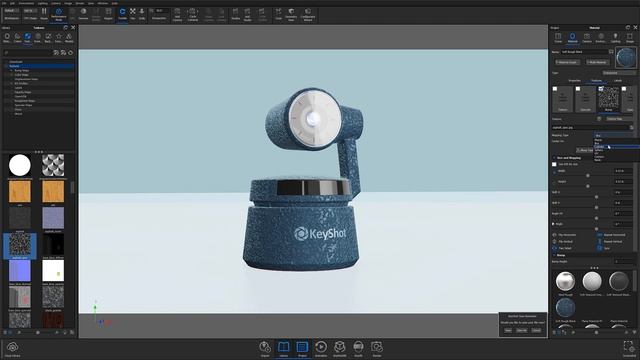The height and width of the screenshot is (360, 640).
Task: Toggle the Repeat Vertical checkbox
Action: (600, 242)
